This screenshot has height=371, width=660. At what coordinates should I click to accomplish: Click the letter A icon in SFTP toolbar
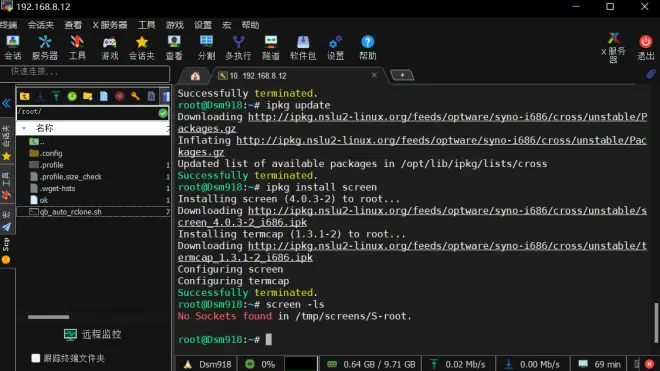click(151, 96)
